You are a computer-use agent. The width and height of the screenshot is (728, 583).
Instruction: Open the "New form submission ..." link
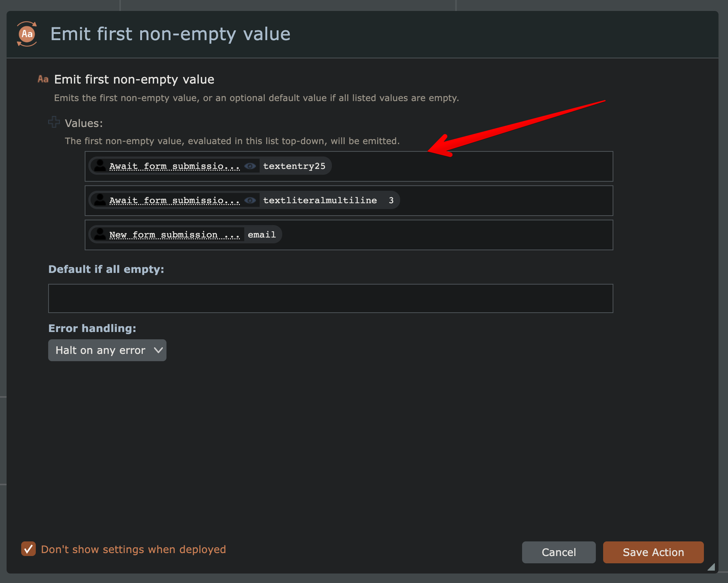pyautogui.click(x=174, y=235)
